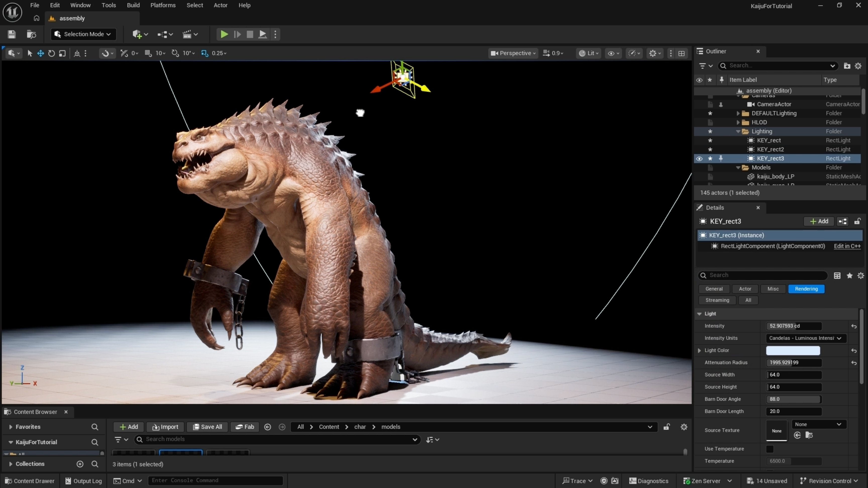868x488 pixels.
Task: Activate the Rotate tool
Action: pyautogui.click(x=51, y=53)
